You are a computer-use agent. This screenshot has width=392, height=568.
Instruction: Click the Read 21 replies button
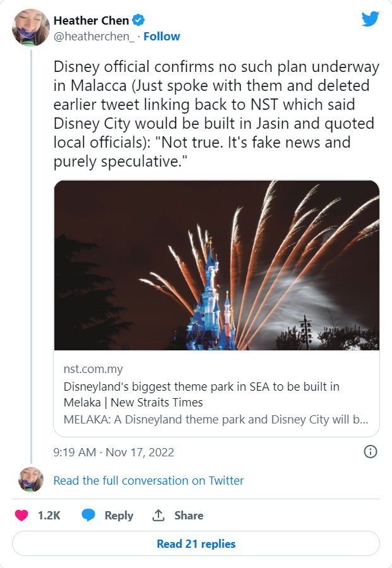tap(196, 543)
